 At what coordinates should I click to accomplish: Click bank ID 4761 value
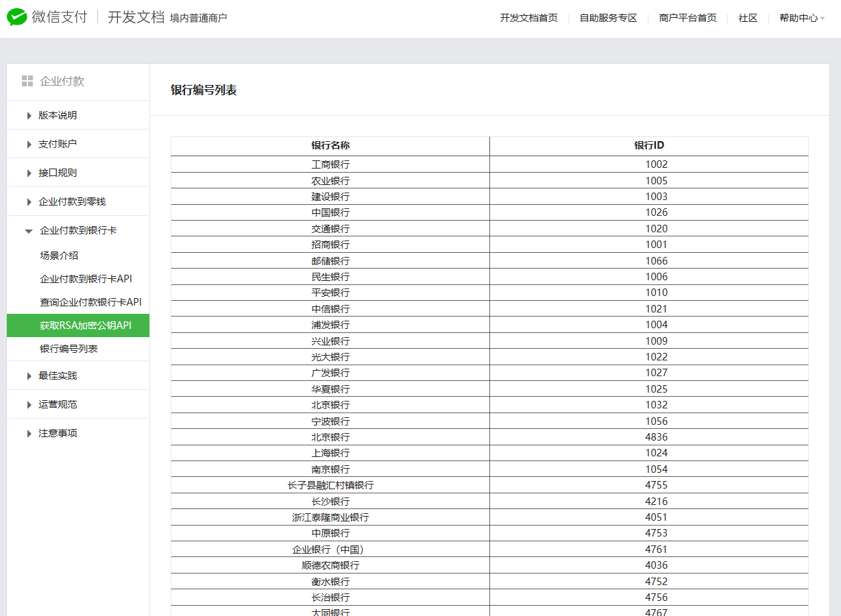click(656, 550)
